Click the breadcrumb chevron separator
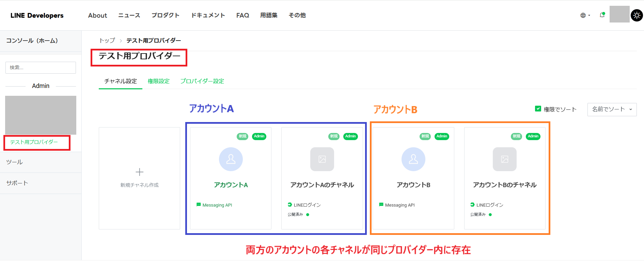This screenshot has width=644, height=270. pos(121,41)
